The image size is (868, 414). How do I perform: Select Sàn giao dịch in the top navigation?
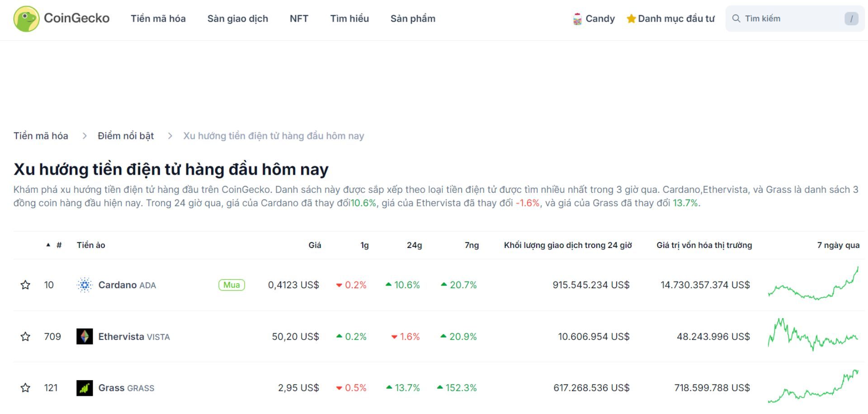coord(238,19)
